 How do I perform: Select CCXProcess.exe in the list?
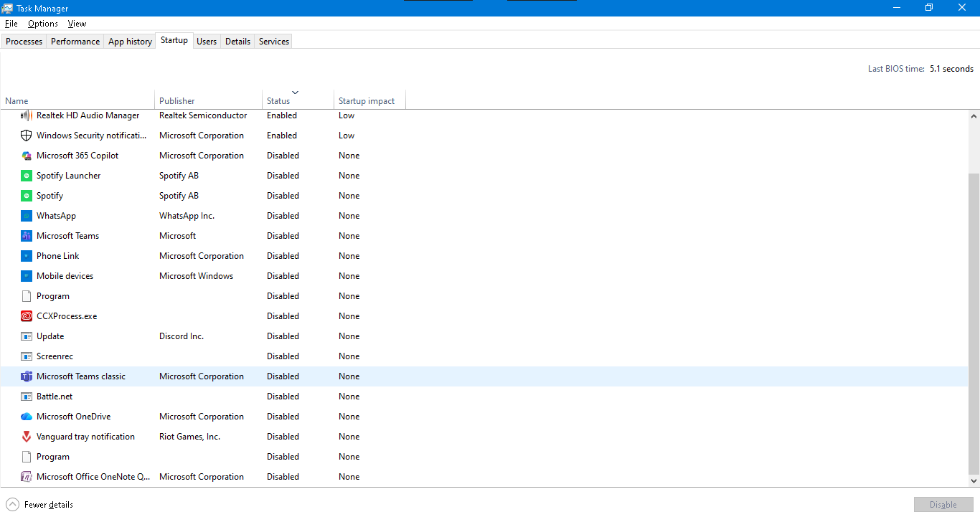(x=67, y=316)
